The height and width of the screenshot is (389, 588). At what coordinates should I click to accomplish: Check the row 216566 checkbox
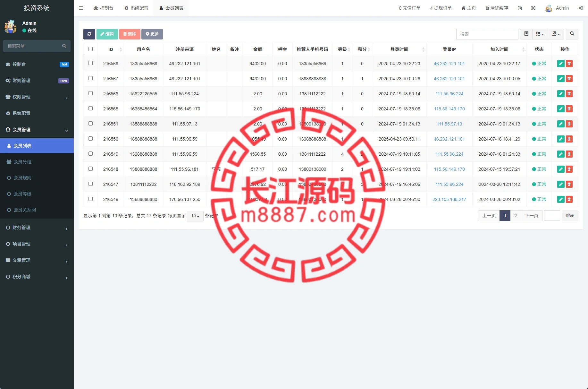(x=90, y=93)
